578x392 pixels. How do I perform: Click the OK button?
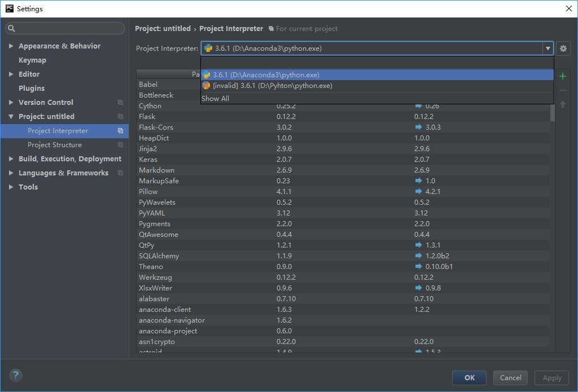pos(469,378)
